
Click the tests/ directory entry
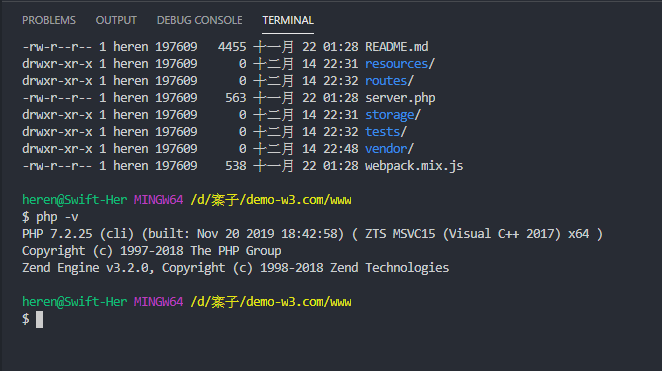[385, 132]
